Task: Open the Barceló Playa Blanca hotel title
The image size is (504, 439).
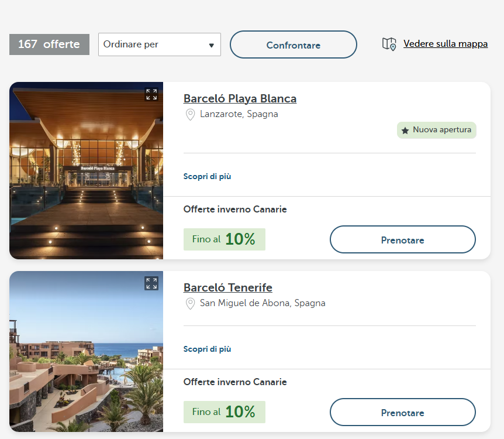Action: [x=240, y=98]
